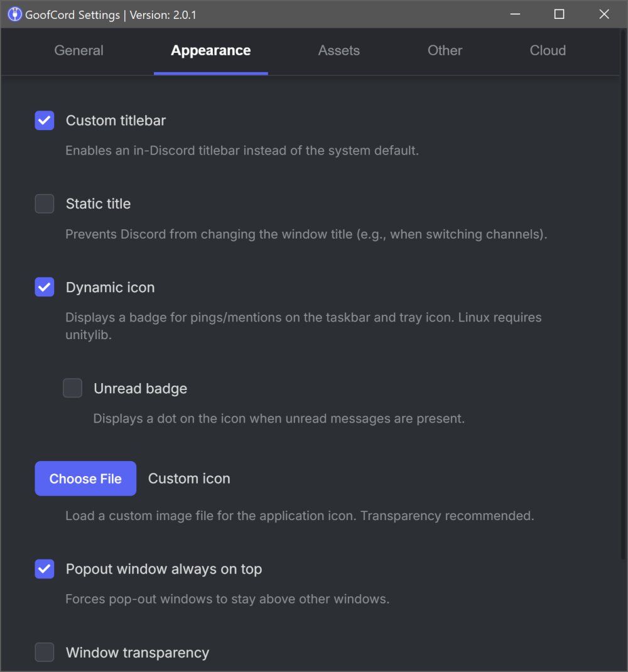Close the GoofCord Settings window
Screen dimensions: 628x672
[604, 14]
